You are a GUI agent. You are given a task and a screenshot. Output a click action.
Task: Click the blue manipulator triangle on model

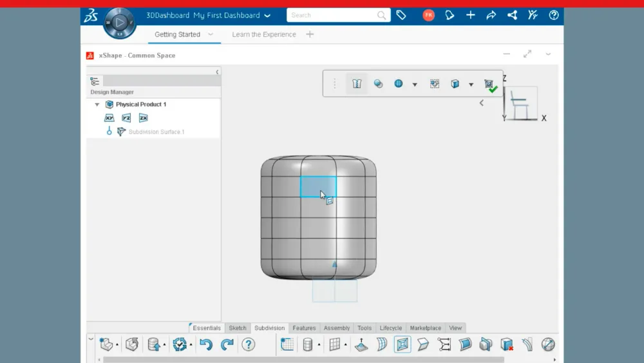click(334, 264)
